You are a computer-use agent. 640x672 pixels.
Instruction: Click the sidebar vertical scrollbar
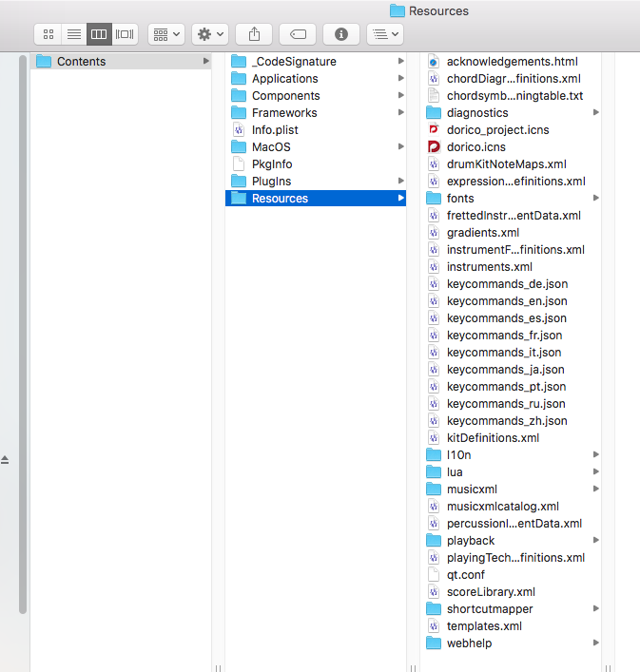(x=23, y=335)
